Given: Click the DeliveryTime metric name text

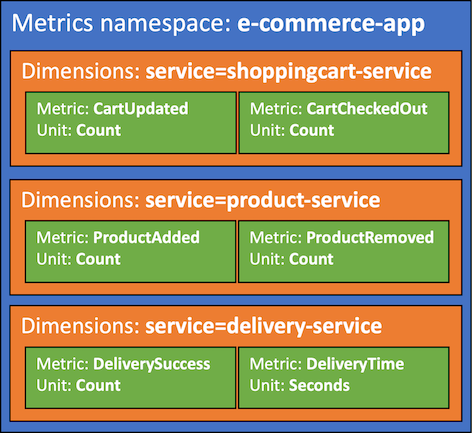Looking at the screenshot, I should click(x=355, y=364).
